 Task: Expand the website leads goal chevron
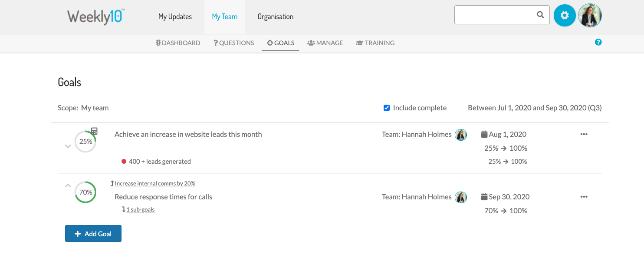coord(68,146)
